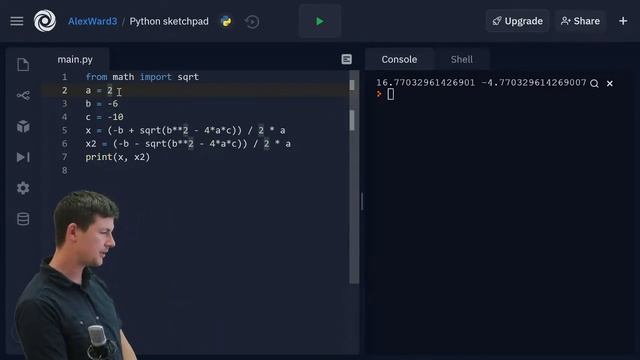Screen dimensions: 640x360
Task: Click line 1 'from math import sqrt'
Action: [x=142, y=77]
